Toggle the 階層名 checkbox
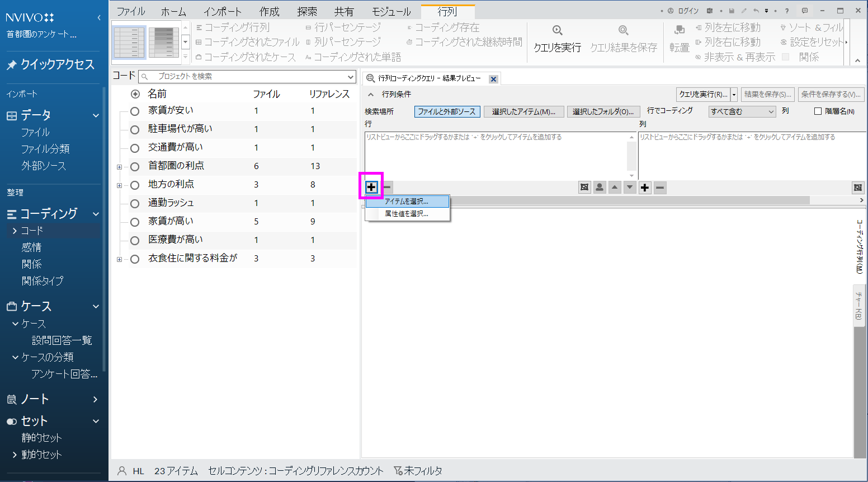The image size is (868, 482). pos(818,111)
